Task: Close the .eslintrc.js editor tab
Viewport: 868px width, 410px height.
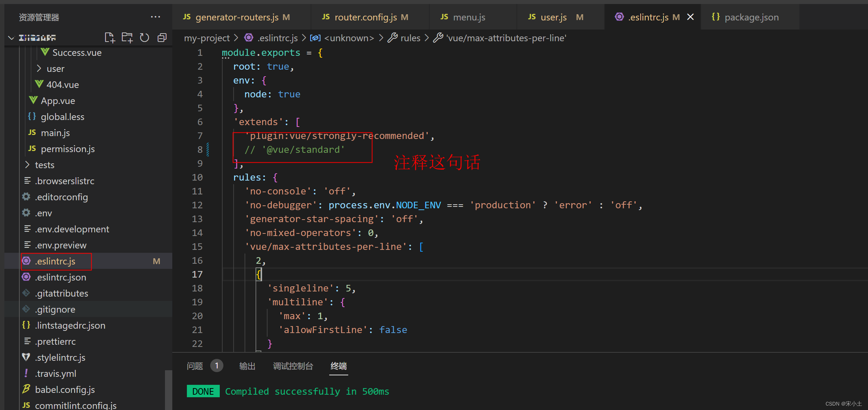Action: click(x=690, y=17)
